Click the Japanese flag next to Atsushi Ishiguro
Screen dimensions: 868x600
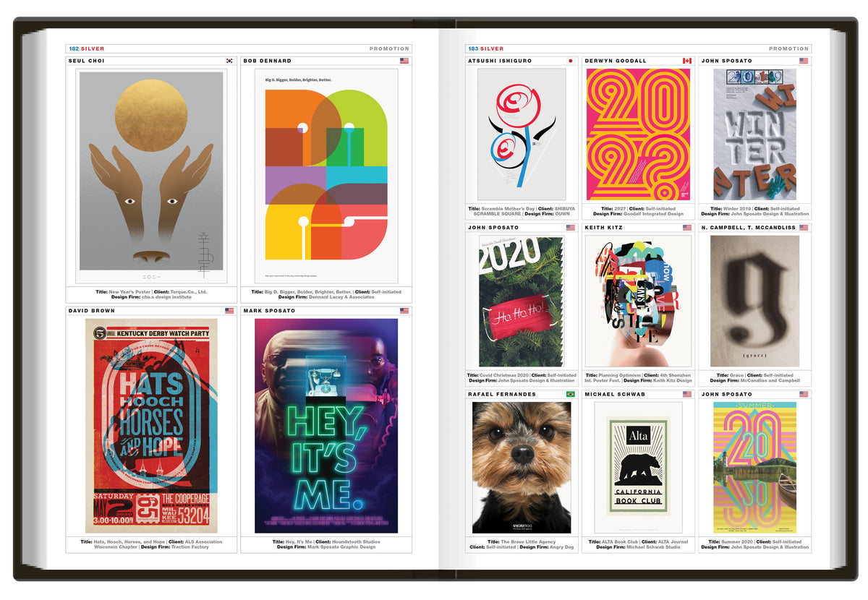pyautogui.click(x=570, y=61)
